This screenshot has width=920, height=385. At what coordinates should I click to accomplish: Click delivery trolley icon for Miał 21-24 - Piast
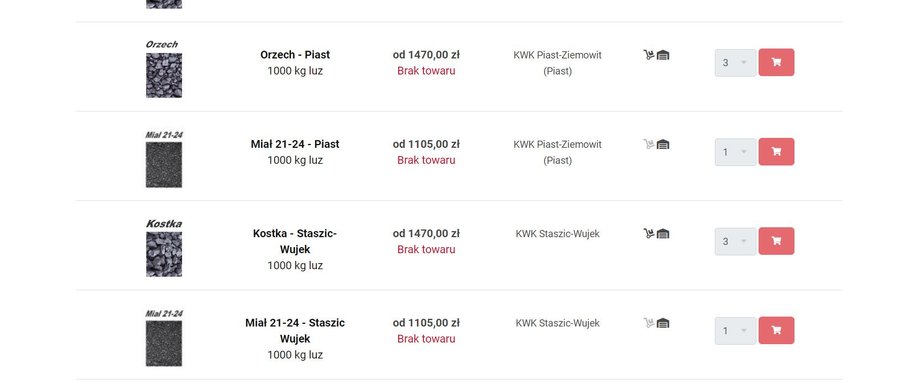649,144
